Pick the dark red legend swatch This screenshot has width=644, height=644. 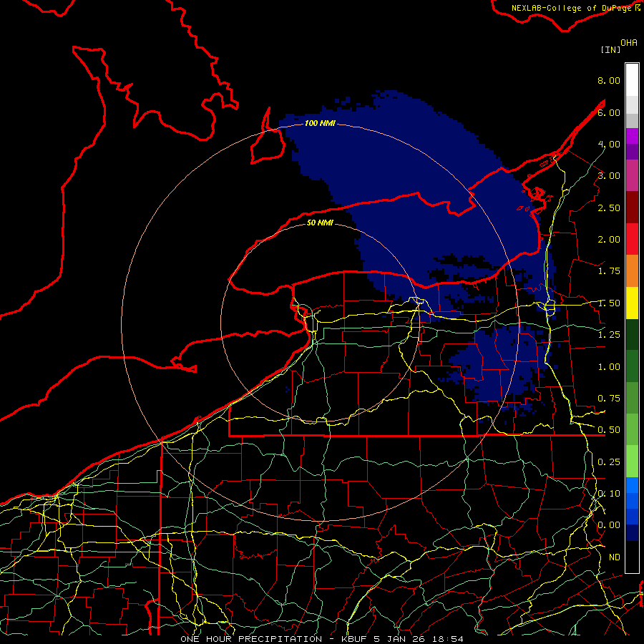coord(632,208)
